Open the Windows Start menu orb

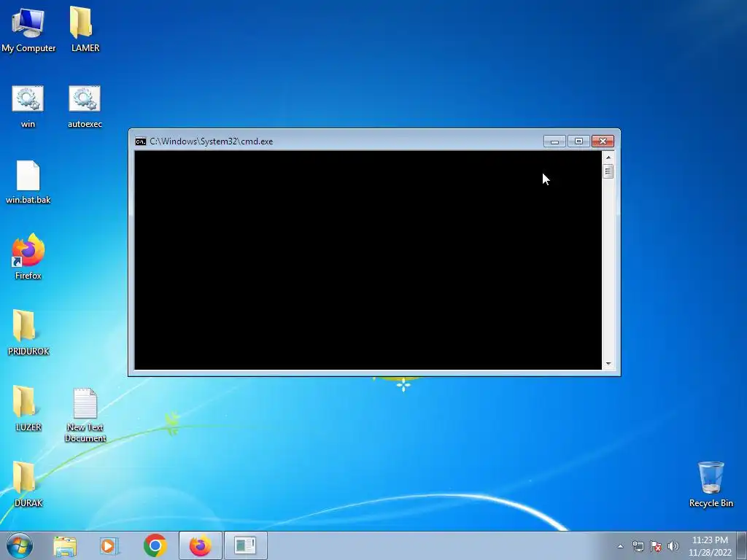[20, 545]
